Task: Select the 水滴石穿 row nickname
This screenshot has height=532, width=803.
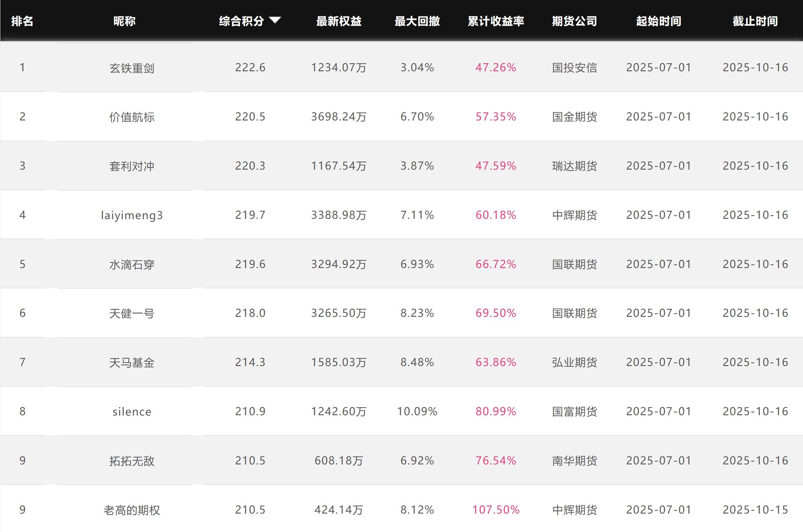Action: coord(132,264)
